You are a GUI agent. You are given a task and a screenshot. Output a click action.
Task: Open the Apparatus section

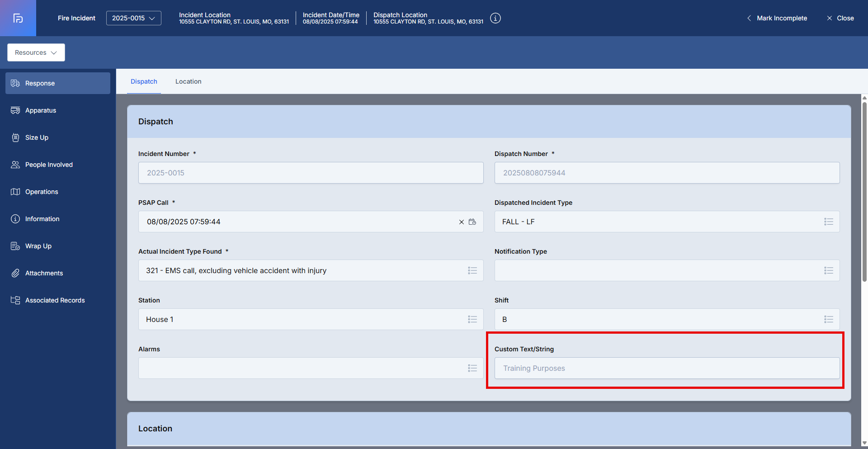58,110
